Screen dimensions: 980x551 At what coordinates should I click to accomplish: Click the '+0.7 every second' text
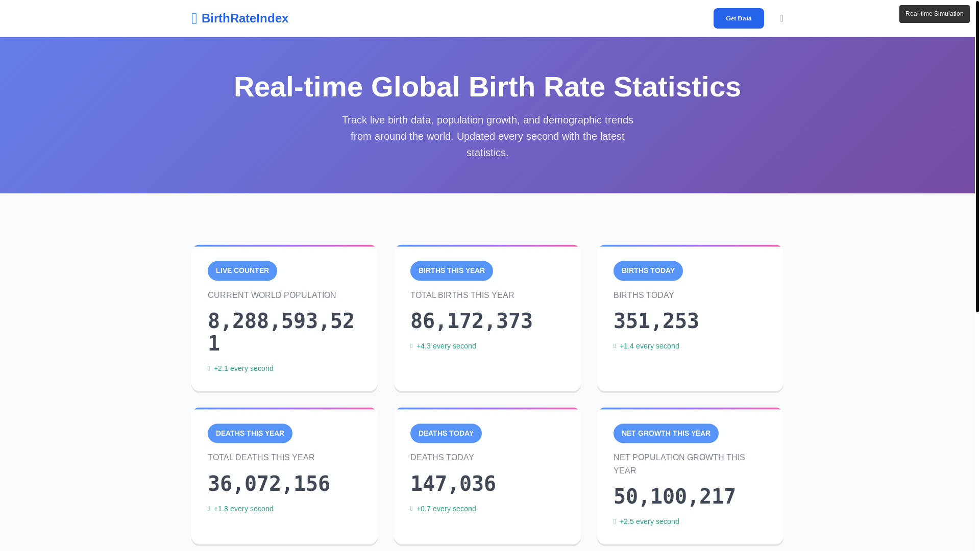coord(446,509)
